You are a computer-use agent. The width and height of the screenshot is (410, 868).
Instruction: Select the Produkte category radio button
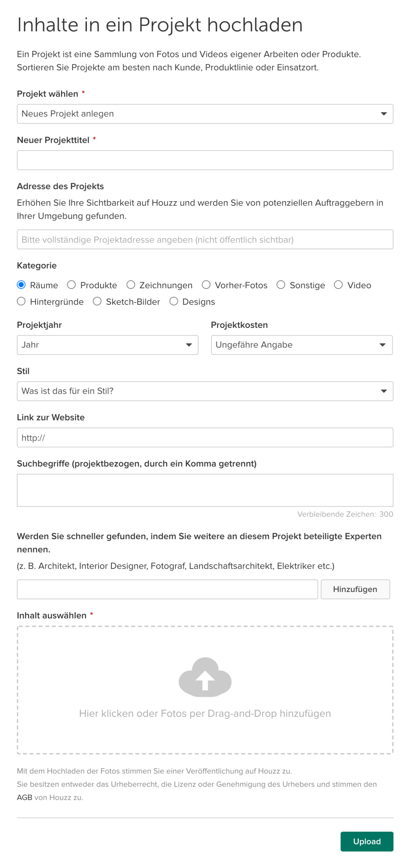tap(71, 284)
